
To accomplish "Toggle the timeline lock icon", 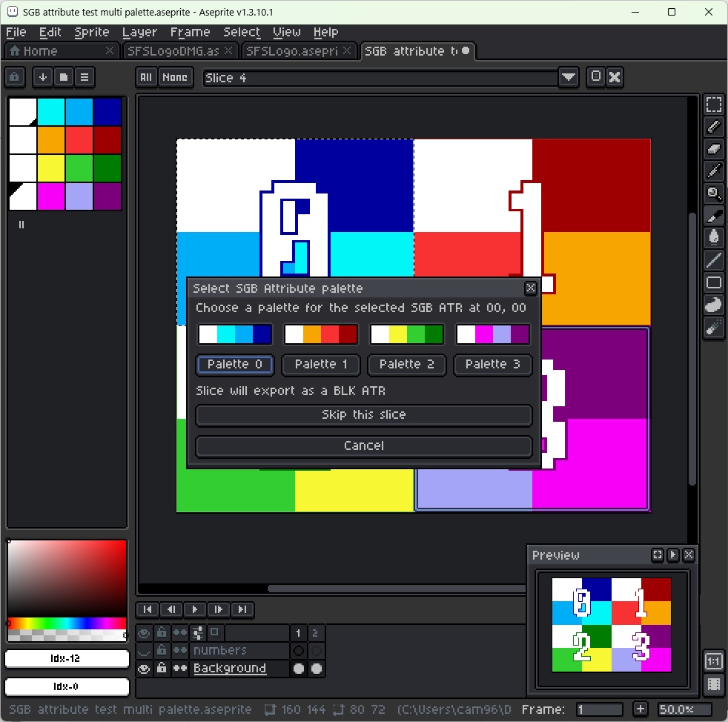I will (162, 632).
